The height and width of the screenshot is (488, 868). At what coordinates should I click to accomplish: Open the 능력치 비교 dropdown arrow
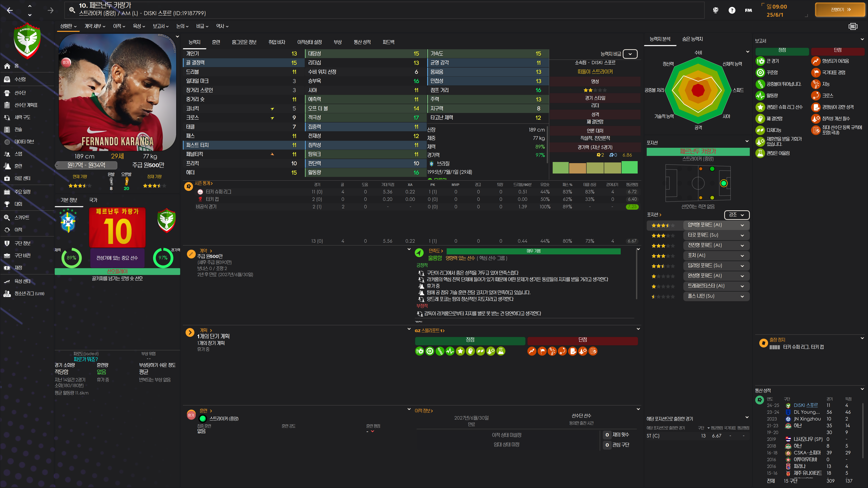(630, 54)
